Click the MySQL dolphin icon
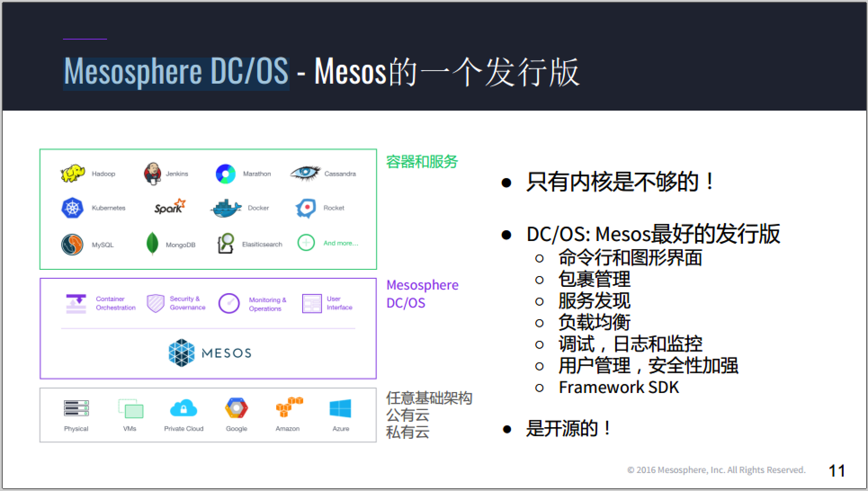This screenshot has height=491, width=868. (72, 245)
